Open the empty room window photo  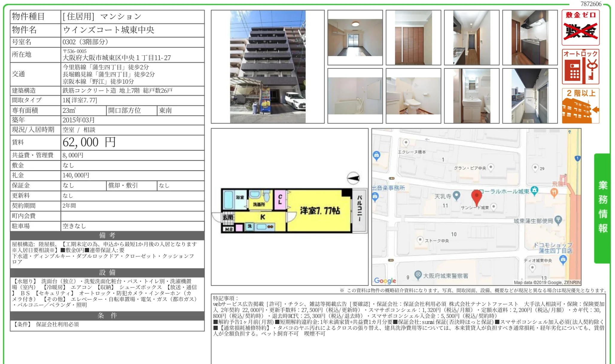(355, 38)
